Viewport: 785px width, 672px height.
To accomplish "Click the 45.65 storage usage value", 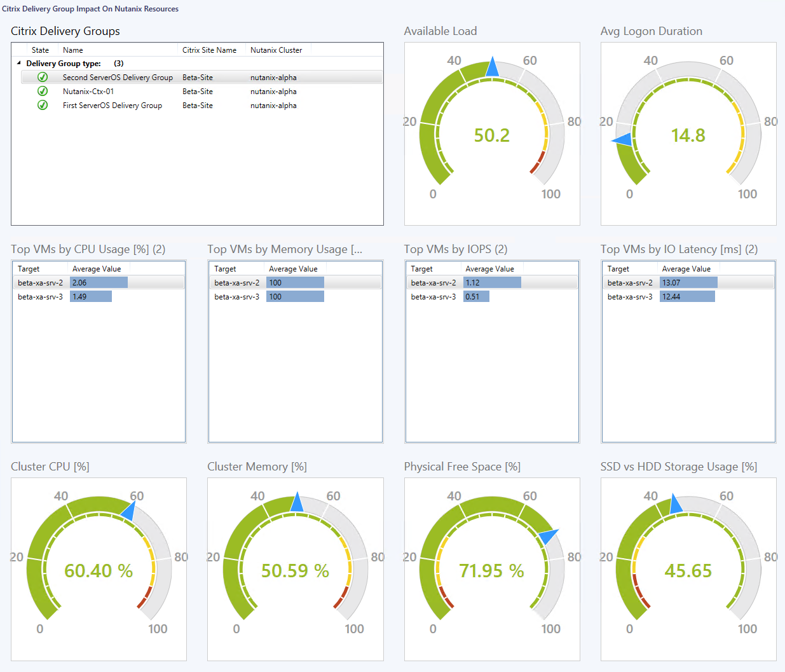I will pos(688,571).
